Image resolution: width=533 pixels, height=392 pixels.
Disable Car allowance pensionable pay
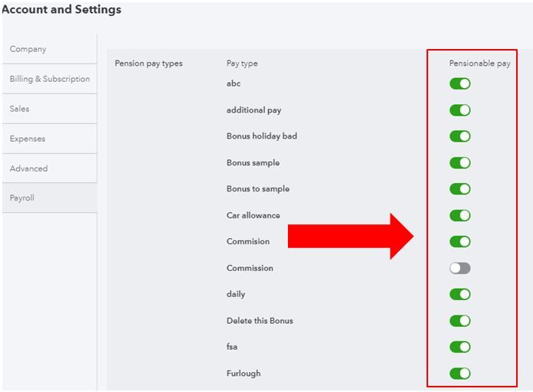(460, 215)
